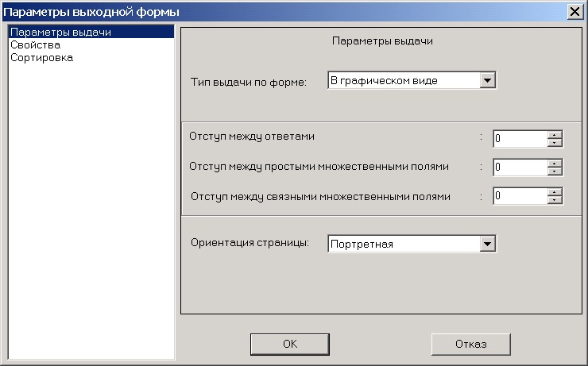Decrease Отступ между простыми множественными полями value

point(555,171)
